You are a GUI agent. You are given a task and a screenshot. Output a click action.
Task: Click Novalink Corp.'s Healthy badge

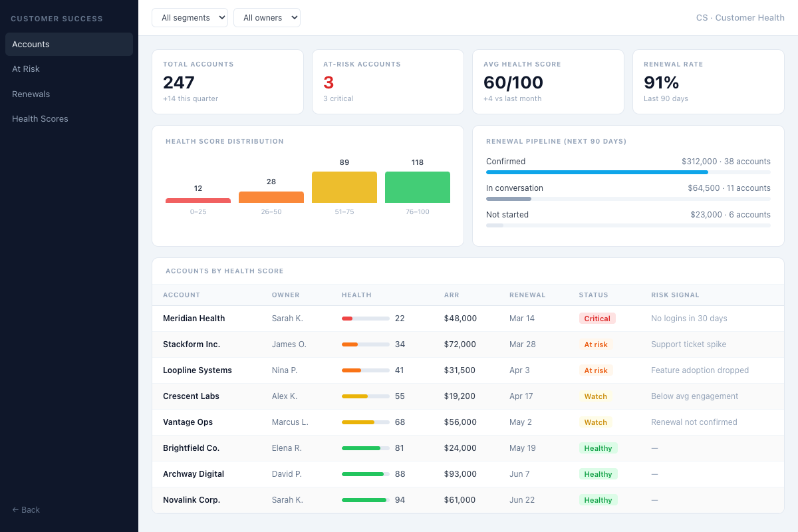click(598, 499)
